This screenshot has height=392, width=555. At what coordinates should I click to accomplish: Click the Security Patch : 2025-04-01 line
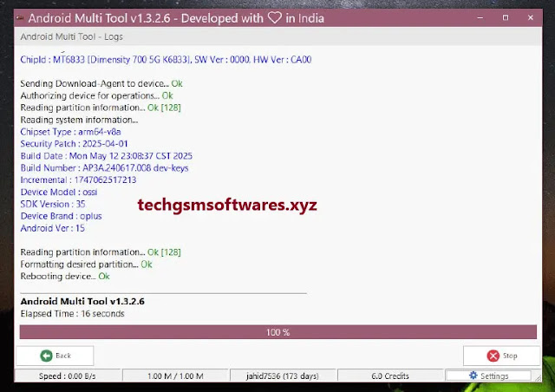pyautogui.click(x=74, y=144)
